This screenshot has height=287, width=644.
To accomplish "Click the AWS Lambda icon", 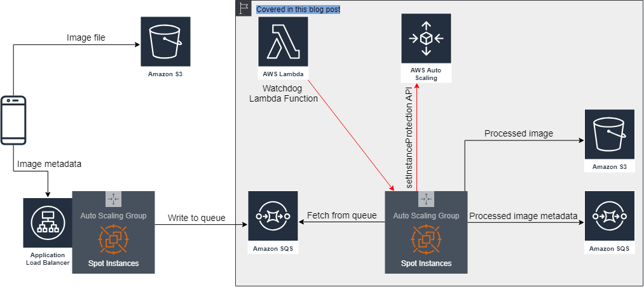I will [283, 42].
